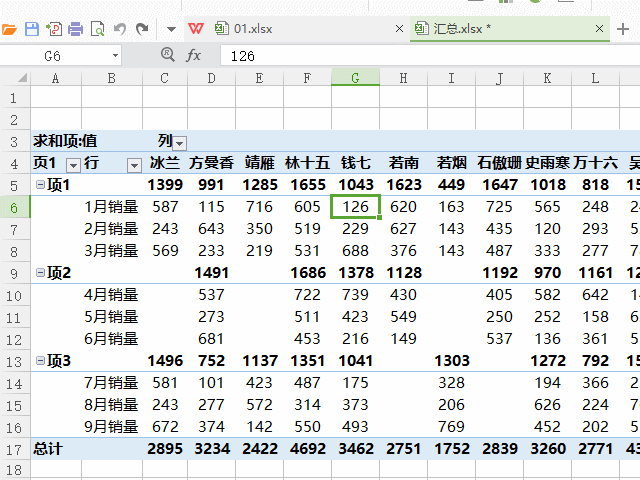This screenshot has height=480, width=640.
Task: Click the 林十五 column heading cell
Action: [307, 163]
